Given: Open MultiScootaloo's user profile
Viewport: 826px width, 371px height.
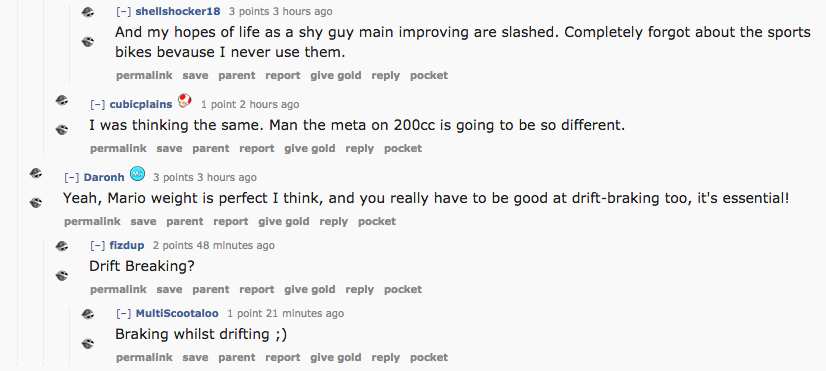Looking at the screenshot, I should (x=177, y=313).
